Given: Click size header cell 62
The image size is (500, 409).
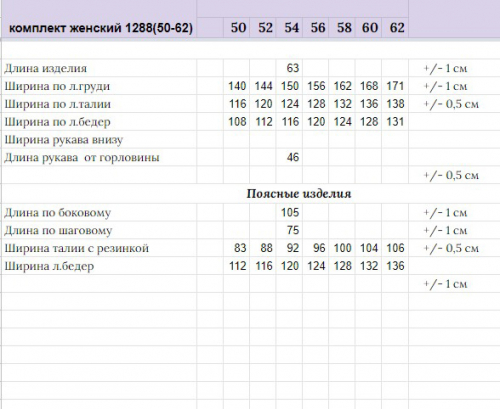Looking at the screenshot, I should point(395,28).
